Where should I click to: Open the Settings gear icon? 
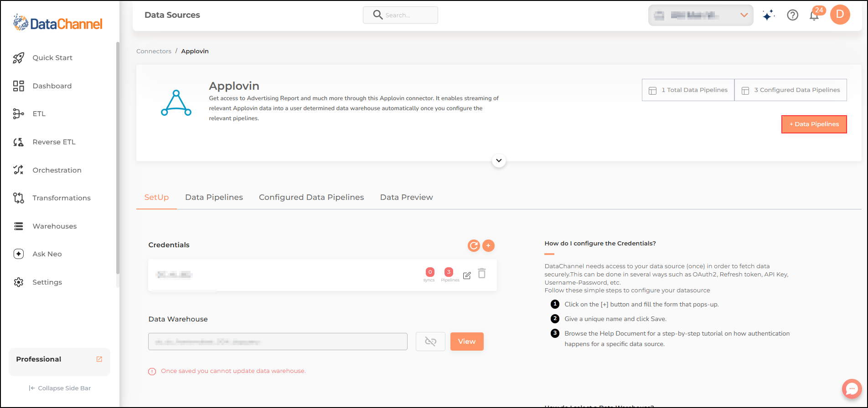coord(18,282)
